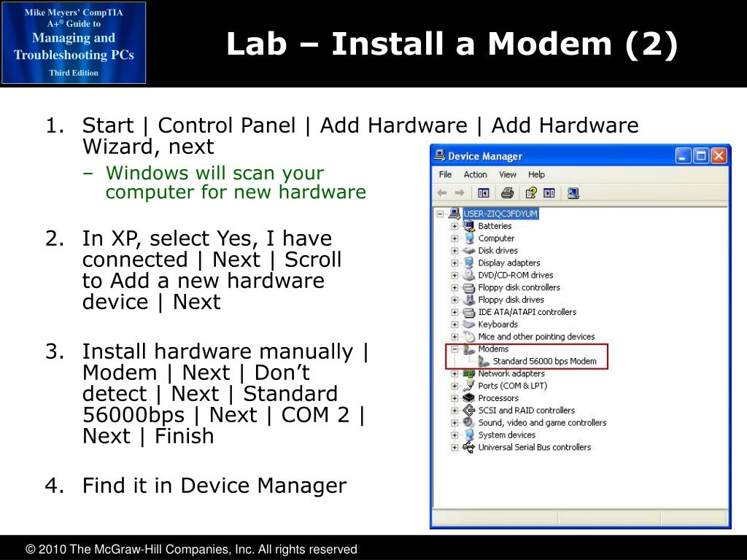Click the Processors category icon
Screen dimensions: 747x560
tap(469, 397)
